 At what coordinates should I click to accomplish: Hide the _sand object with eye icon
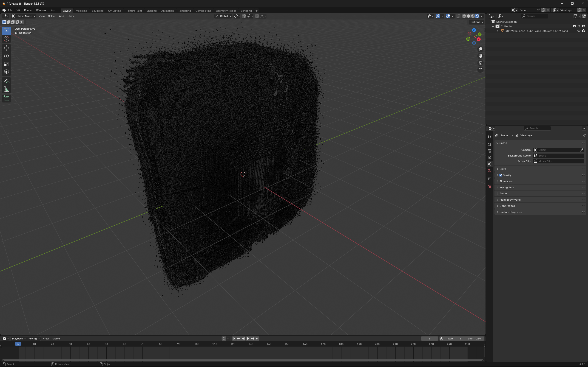[x=579, y=31]
